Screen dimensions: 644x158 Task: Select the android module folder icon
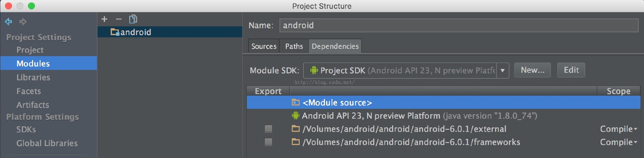point(115,32)
